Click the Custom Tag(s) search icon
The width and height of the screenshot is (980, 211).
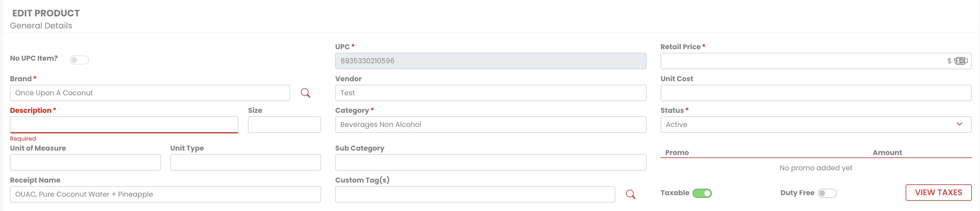pyautogui.click(x=631, y=194)
